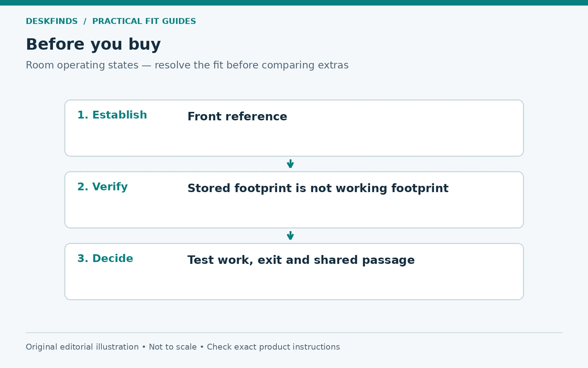This screenshot has width=588, height=368.
Task: Click "Check exact product instructions" footer text
Action: [273, 347]
